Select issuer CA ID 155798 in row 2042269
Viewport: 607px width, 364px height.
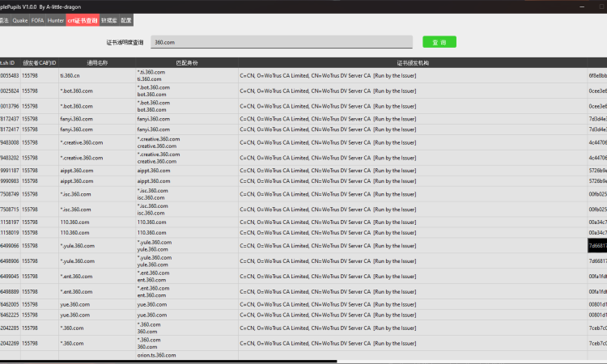coord(40,343)
